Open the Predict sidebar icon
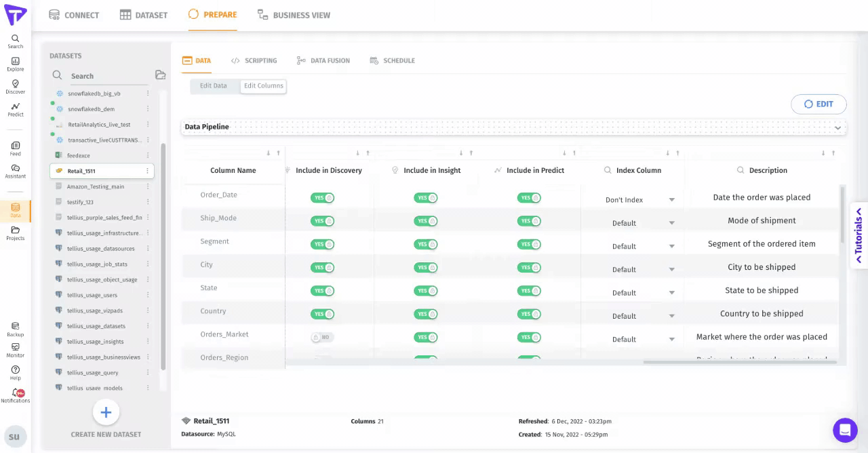 point(15,109)
